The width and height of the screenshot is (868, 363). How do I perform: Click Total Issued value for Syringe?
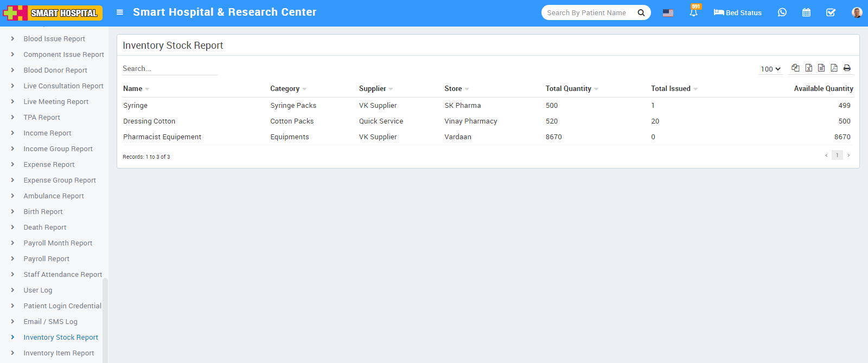pyautogui.click(x=653, y=106)
